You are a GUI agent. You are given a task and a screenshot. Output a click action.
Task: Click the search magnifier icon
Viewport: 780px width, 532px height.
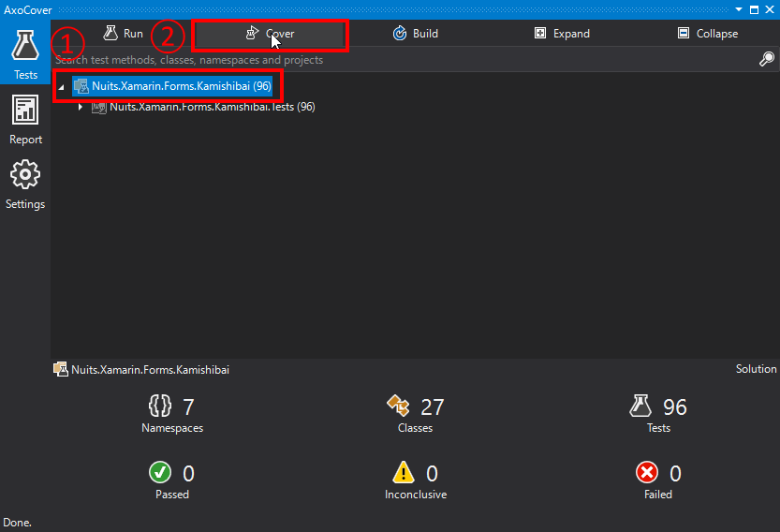pos(767,59)
